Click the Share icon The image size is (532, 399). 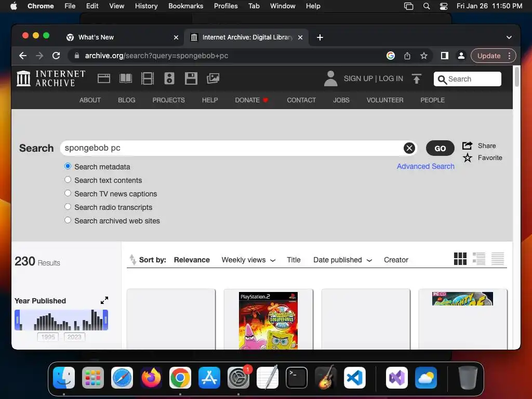[467, 145]
